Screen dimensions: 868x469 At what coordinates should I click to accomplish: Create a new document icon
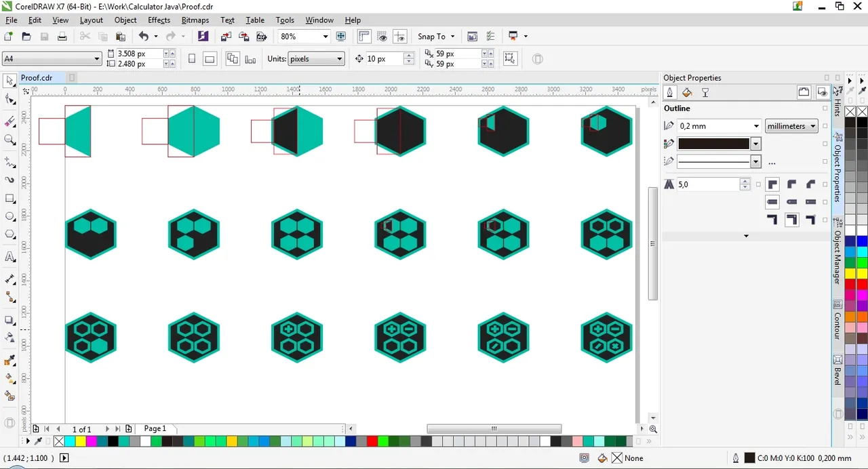pyautogui.click(x=9, y=37)
